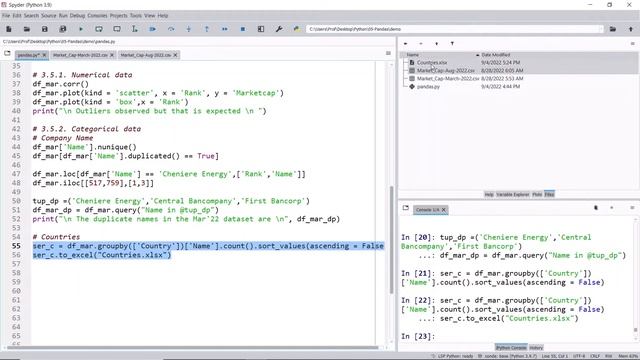
Task: Click the Run selection or current line icon
Action: [x=135, y=29]
